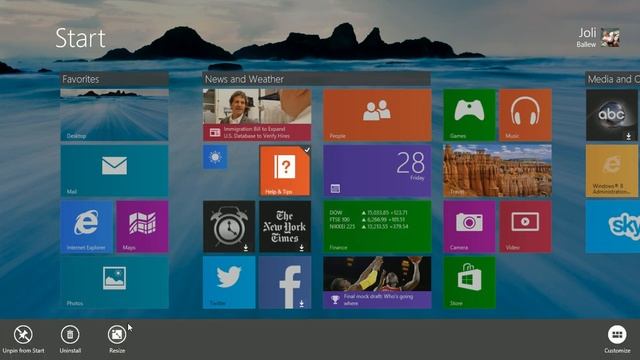640x360 pixels.
Task: Launch Internet Explorer tile
Action: [x=87, y=227]
